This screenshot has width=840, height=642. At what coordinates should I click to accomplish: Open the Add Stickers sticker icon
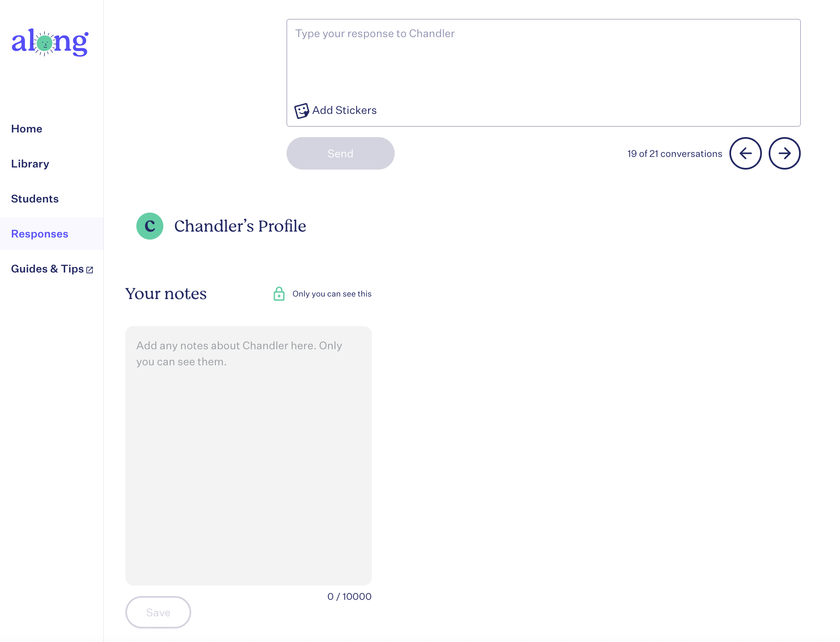coord(301,111)
